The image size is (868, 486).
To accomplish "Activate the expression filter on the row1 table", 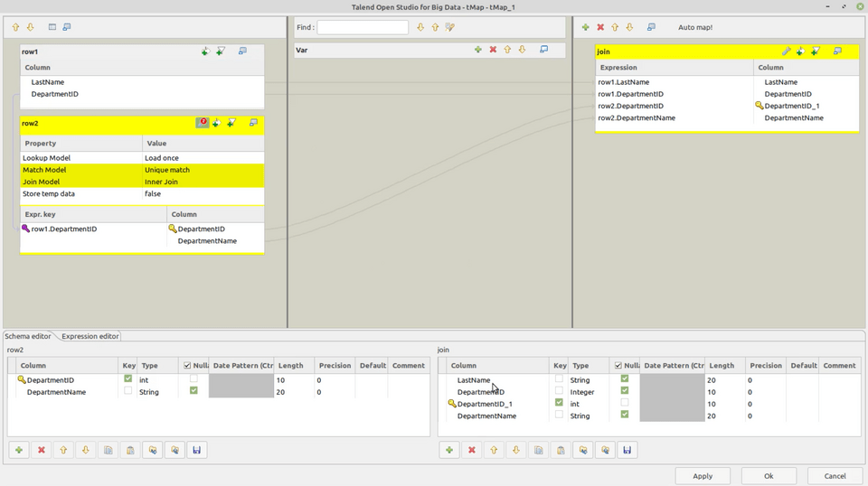I will coord(221,51).
